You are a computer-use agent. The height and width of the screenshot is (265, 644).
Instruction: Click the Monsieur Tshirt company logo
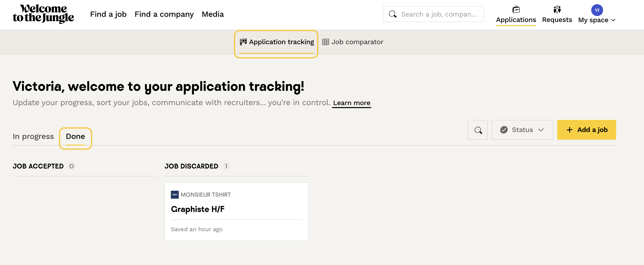[175, 194]
